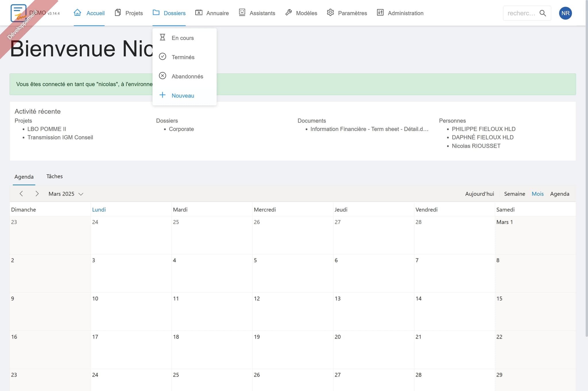This screenshot has width=588, height=391.
Task: Open Transmission IGM Conseil project link
Action: coord(60,137)
